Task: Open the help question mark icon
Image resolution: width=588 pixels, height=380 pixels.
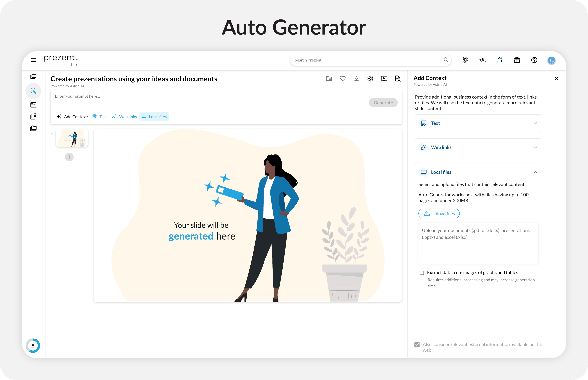Action: click(x=534, y=60)
